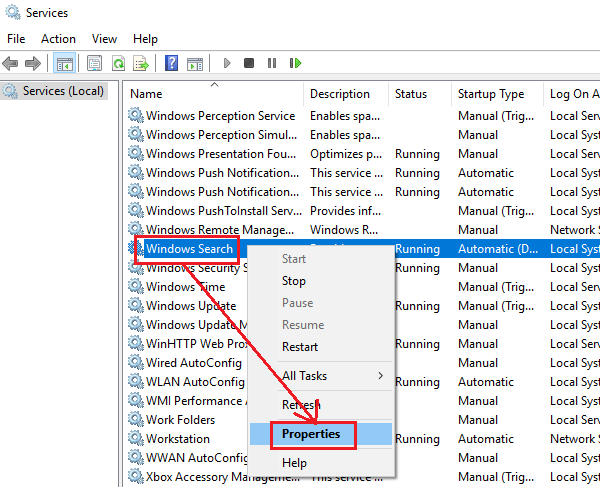This screenshot has width=600, height=487.
Task: Click the Refresh toolbar icon
Action: (x=118, y=63)
